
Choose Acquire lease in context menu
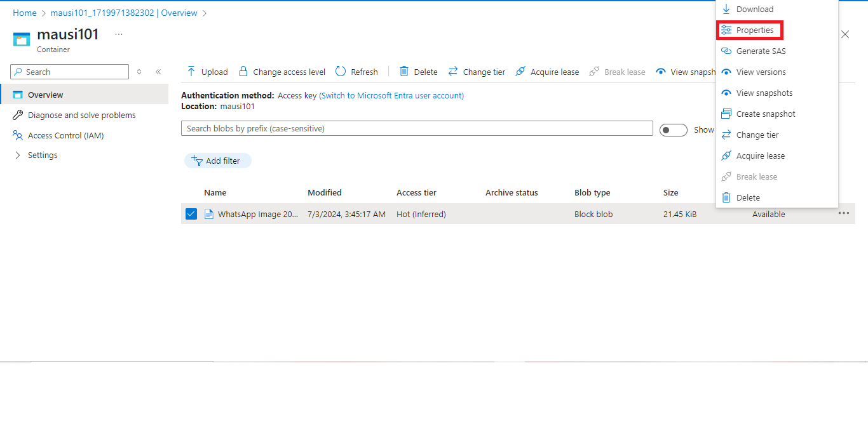(x=777, y=156)
